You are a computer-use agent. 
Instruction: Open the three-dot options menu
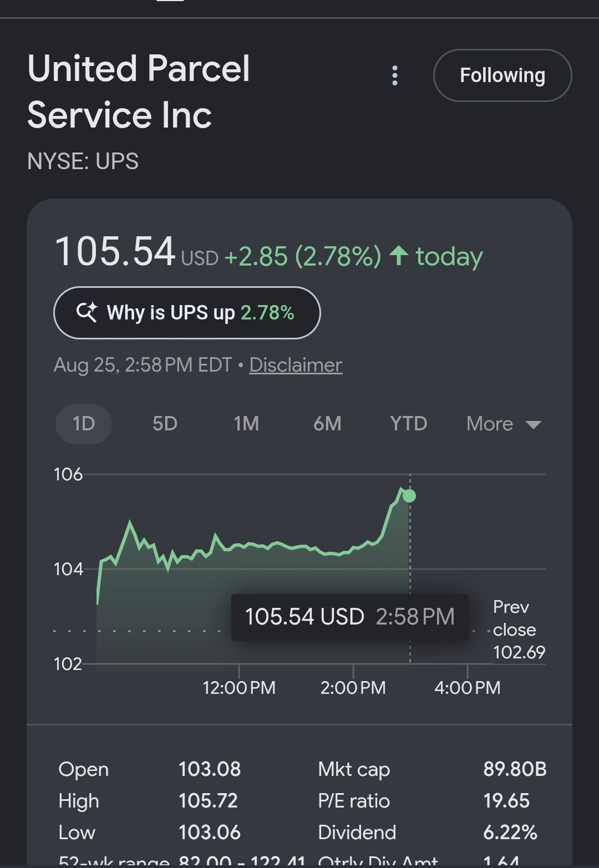point(395,75)
